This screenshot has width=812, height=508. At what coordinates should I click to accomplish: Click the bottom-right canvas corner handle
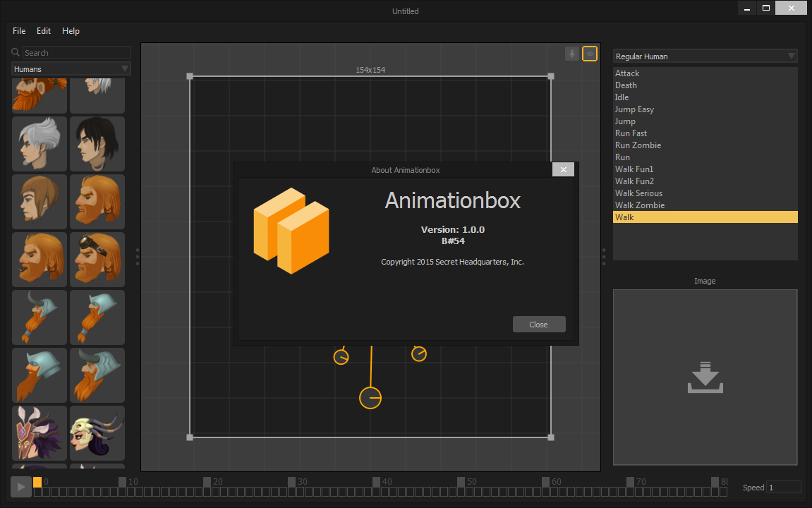coord(551,437)
